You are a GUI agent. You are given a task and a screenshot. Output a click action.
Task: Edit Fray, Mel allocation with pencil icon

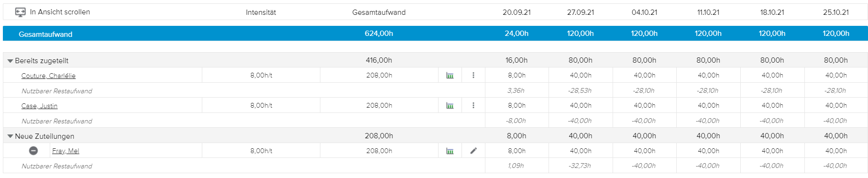pyautogui.click(x=473, y=151)
